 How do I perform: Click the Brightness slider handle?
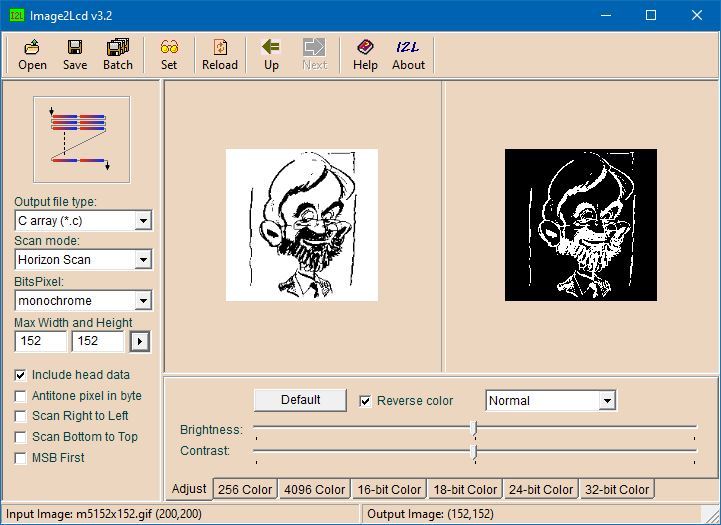[474, 428]
